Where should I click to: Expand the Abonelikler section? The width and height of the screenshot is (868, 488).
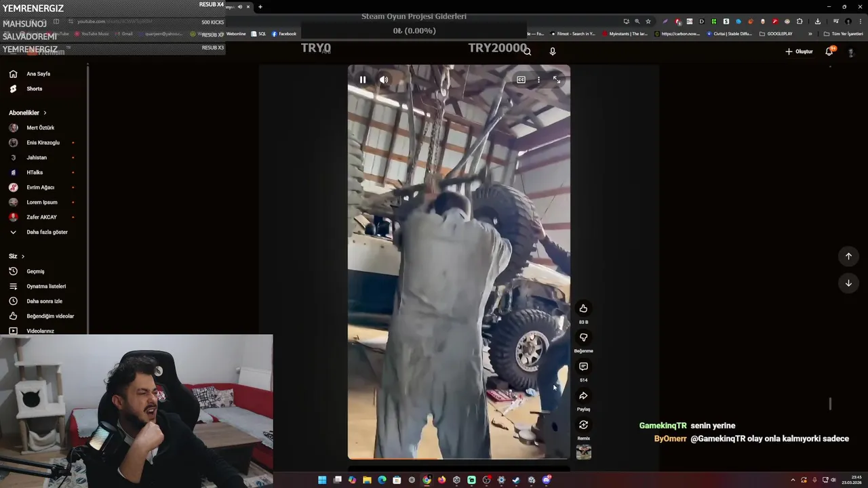click(28, 113)
